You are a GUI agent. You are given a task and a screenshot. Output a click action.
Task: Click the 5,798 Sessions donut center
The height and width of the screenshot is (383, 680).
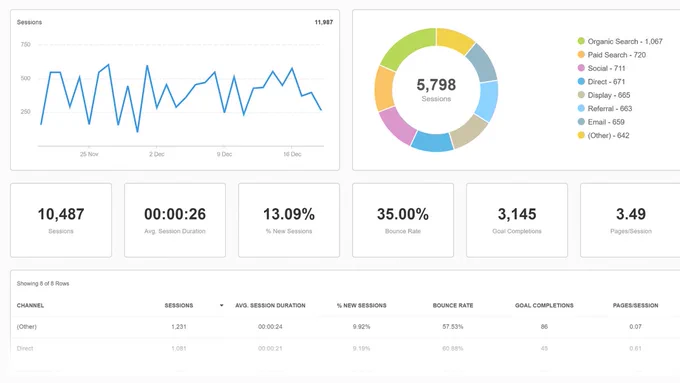[436, 89]
